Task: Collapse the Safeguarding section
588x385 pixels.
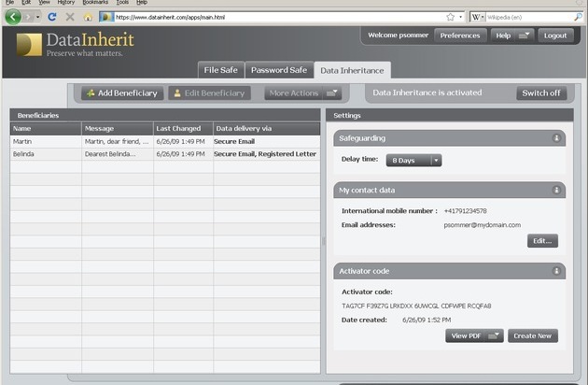Action: 556,137
